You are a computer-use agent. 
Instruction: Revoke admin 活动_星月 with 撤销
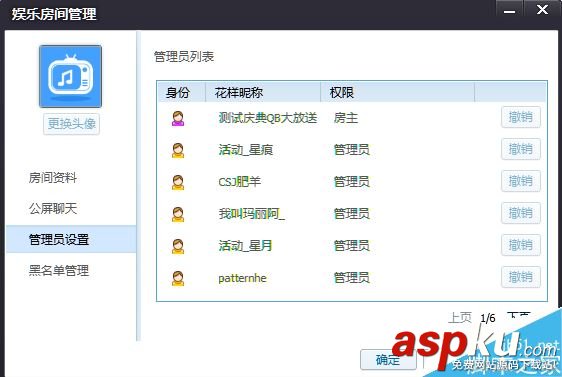pyautogui.click(x=521, y=245)
